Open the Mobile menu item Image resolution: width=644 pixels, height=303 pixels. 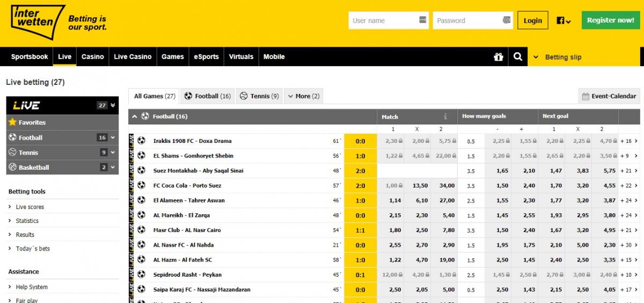[x=274, y=56]
